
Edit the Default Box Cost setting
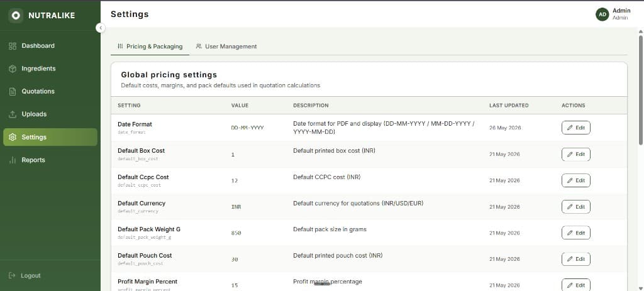pyautogui.click(x=576, y=155)
